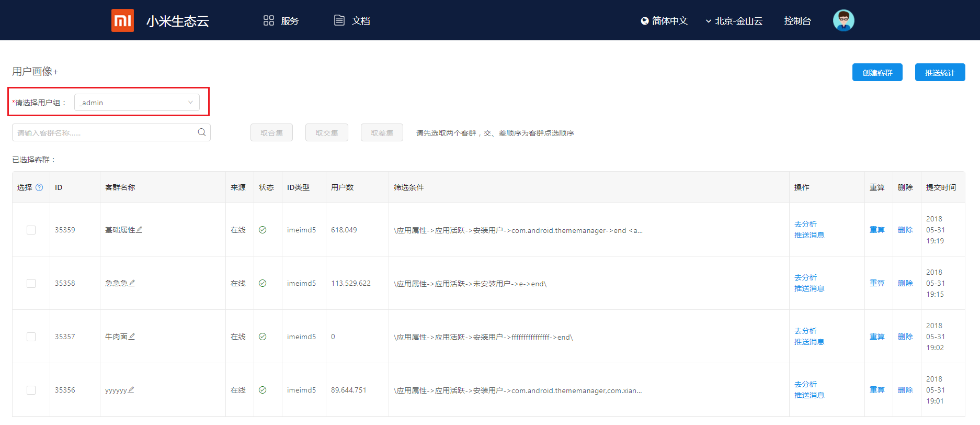This screenshot has height=425, width=980.
Task: Click the edit pencil next to yyyyyy
Action: tap(131, 390)
